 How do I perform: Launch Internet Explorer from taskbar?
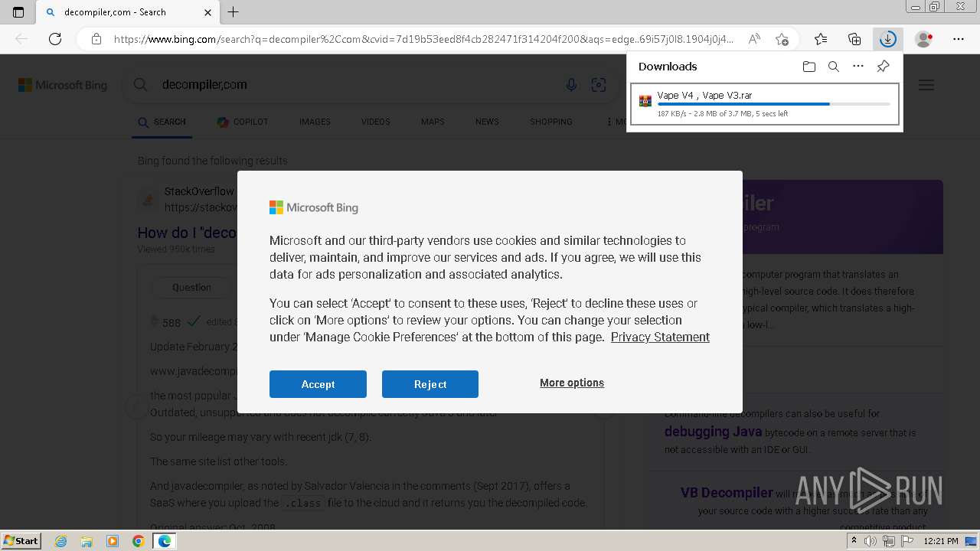[60, 541]
